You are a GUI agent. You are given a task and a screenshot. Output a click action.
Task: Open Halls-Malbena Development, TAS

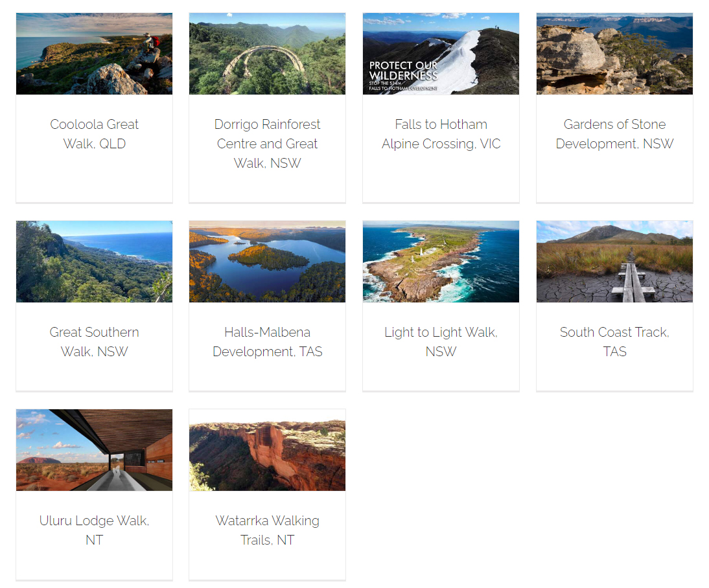point(267,341)
